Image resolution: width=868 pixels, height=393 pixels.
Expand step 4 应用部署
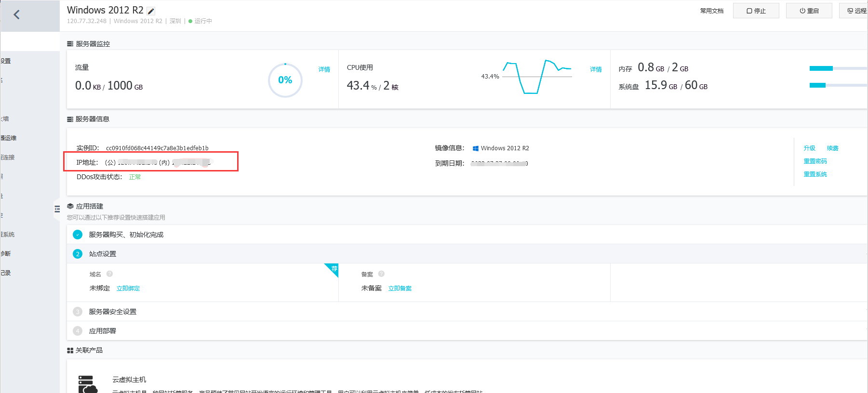[x=467, y=331]
